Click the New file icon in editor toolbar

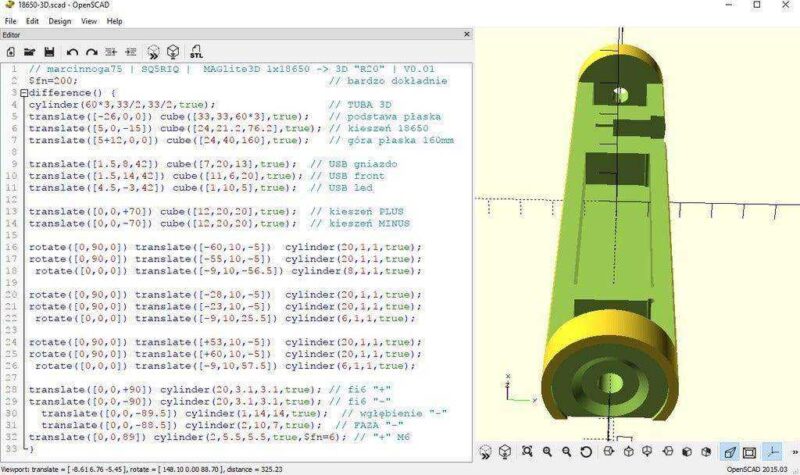pyautogui.click(x=11, y=52)
